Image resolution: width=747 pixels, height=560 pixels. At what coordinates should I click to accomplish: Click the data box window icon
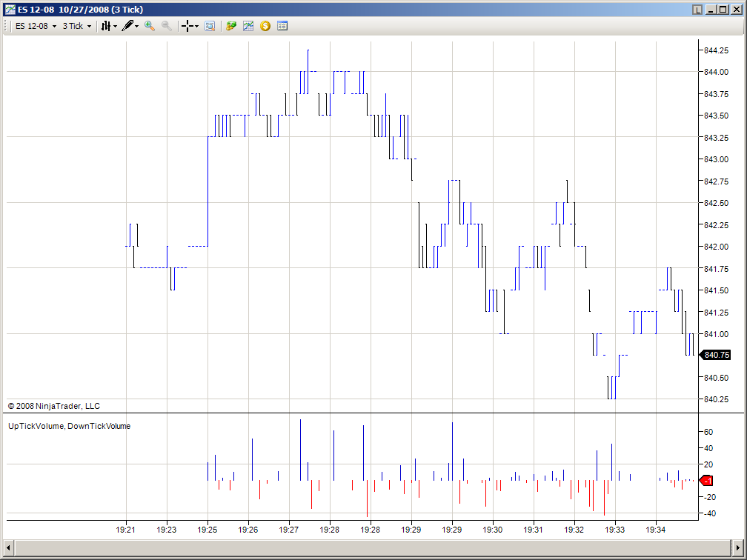[210, 26]
